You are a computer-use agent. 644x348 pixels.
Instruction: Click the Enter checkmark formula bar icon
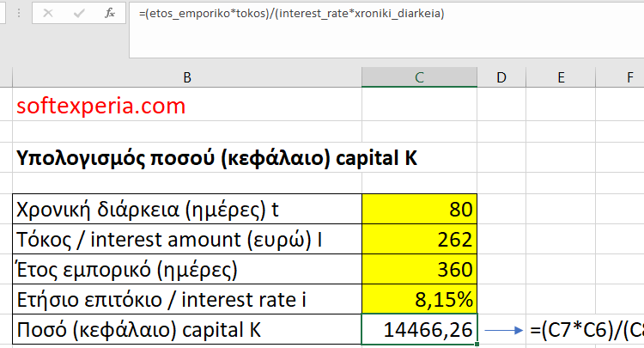pyautogui.click(x=79, y=14)
